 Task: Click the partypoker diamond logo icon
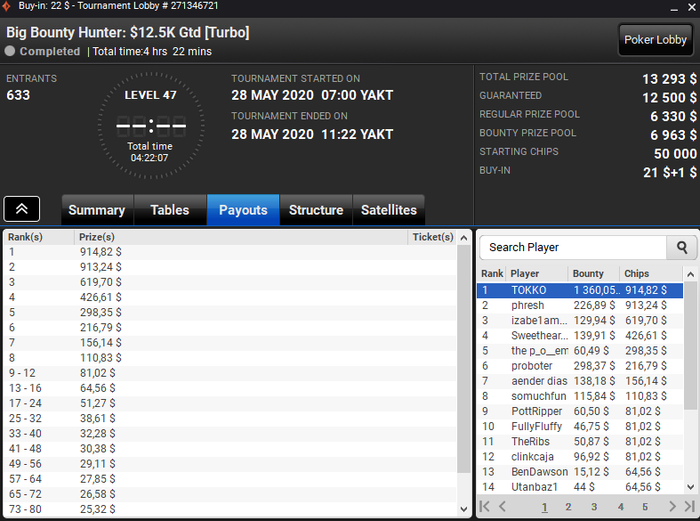pos(7,6)
